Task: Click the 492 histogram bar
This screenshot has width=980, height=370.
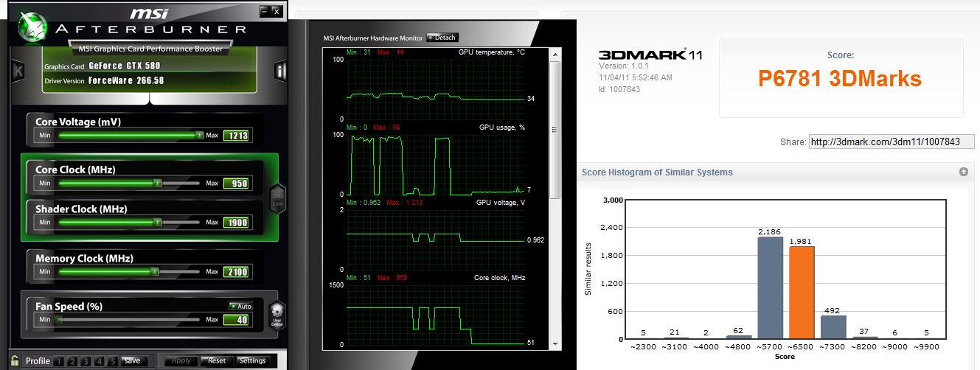Action: pyautogui.click(x=833, y=327)
